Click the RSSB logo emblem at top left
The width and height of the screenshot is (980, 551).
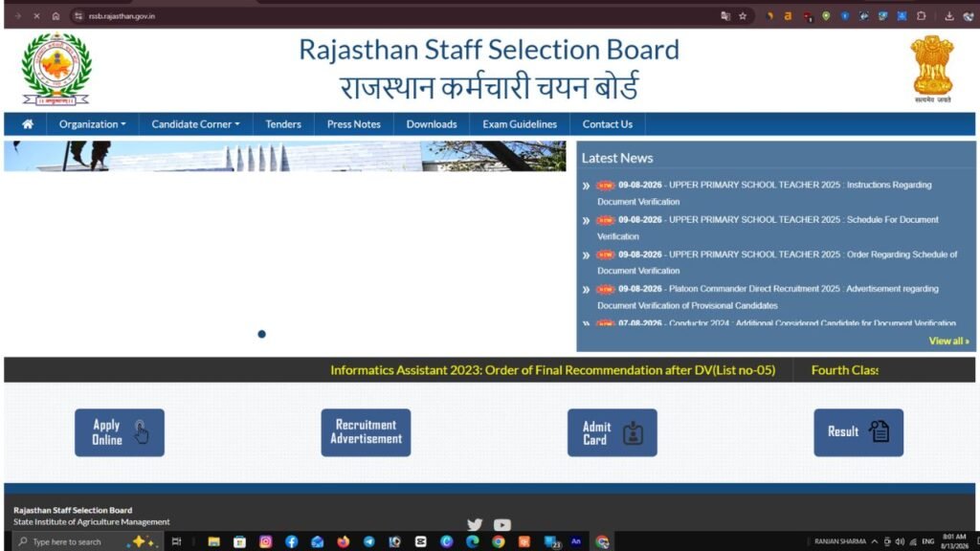click(x=56, y=69)
